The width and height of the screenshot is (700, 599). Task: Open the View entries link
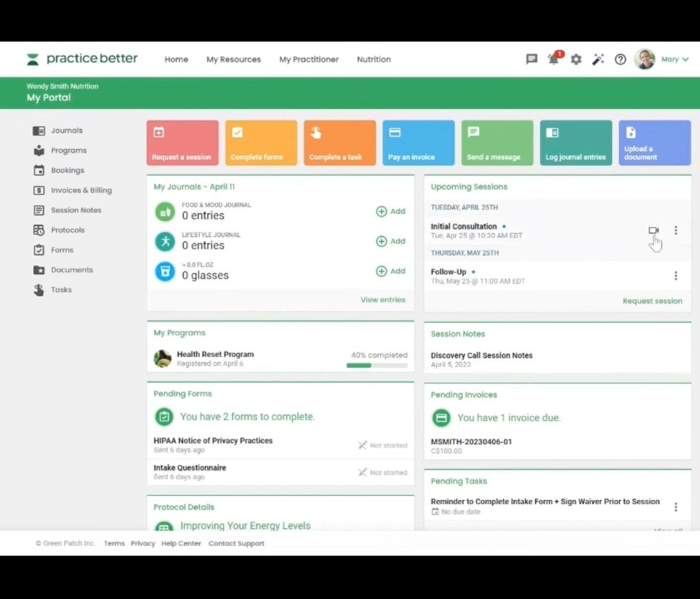pyautogui.click(x=383, y=299)
